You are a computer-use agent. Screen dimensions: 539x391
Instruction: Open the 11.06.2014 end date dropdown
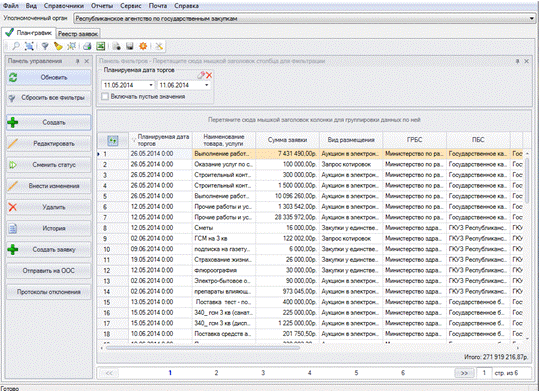coord(207,85)
